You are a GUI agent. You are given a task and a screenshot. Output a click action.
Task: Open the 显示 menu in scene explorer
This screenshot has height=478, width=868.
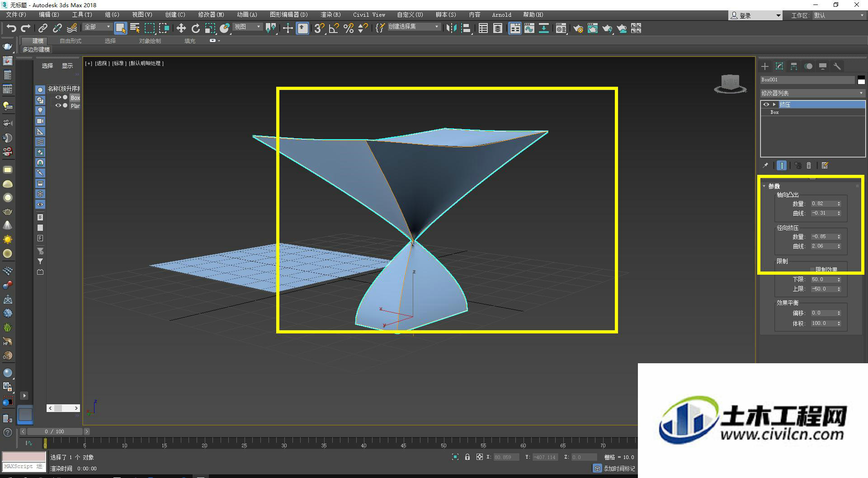(x=67, y=66)
